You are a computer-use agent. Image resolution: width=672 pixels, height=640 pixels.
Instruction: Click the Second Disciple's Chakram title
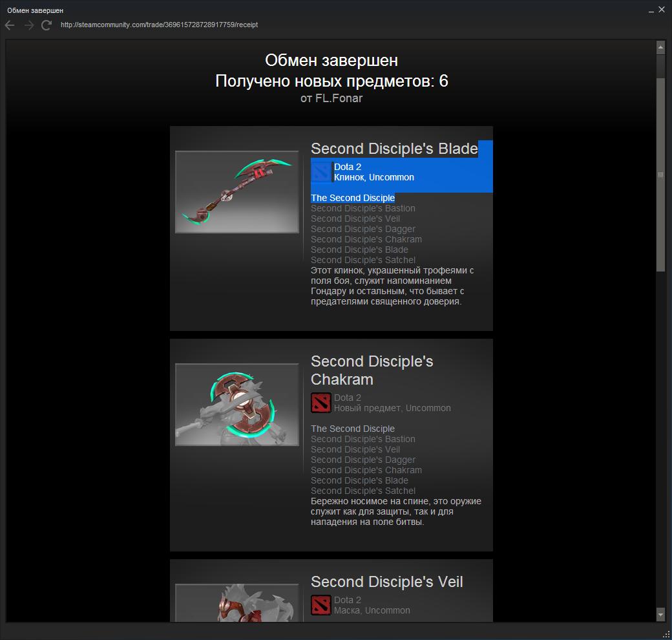(x=372, y=370)
